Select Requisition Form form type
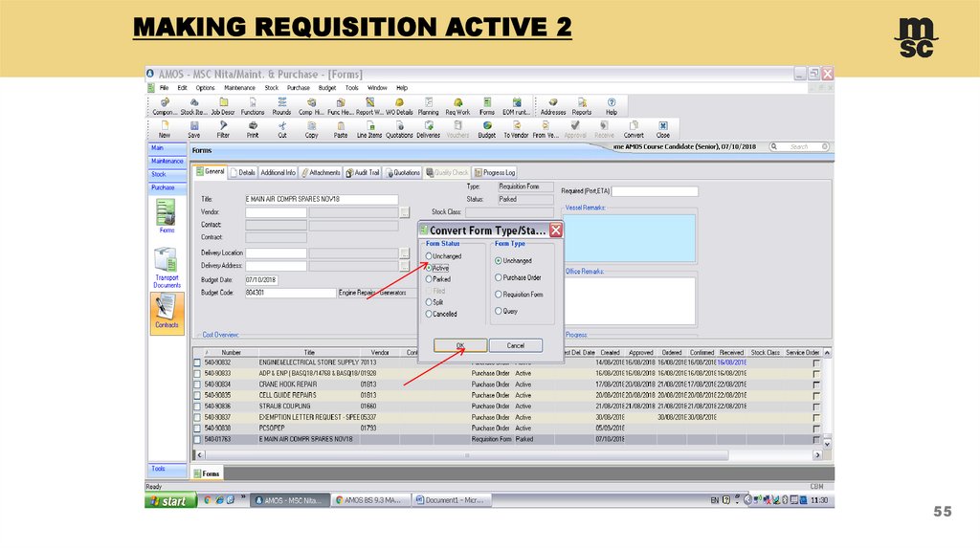The width and height of the screenshot is (980, 549). [x=519, y=295]
